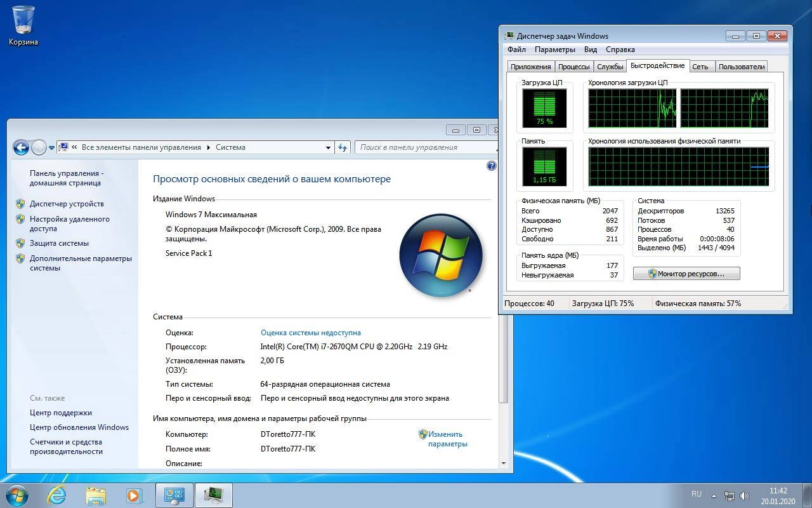Click the computer icon in address bar
This screenshot has height=508, width=812.
pos(63,147)
